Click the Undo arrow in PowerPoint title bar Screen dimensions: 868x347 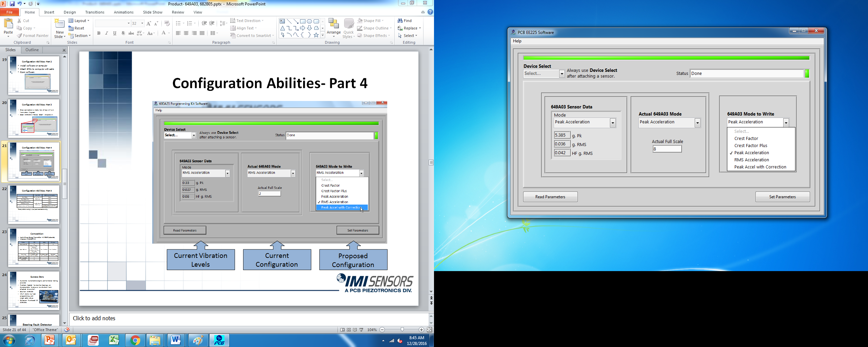point(19,4)
